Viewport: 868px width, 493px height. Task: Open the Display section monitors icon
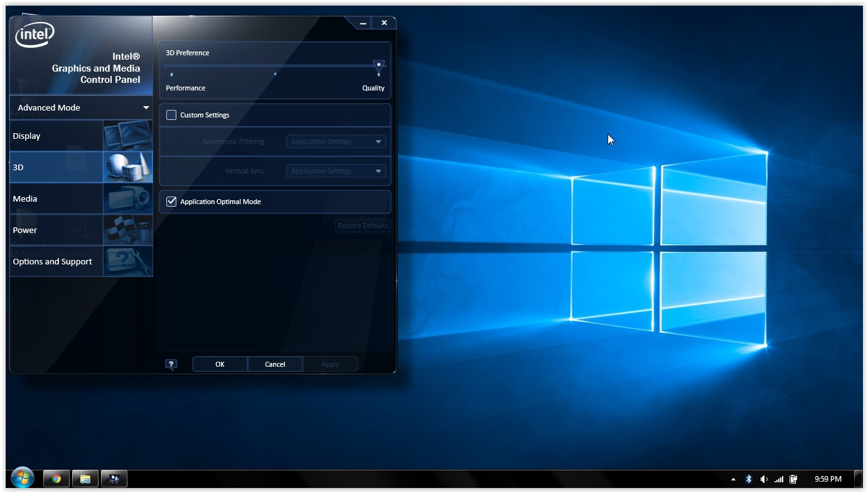127,136
